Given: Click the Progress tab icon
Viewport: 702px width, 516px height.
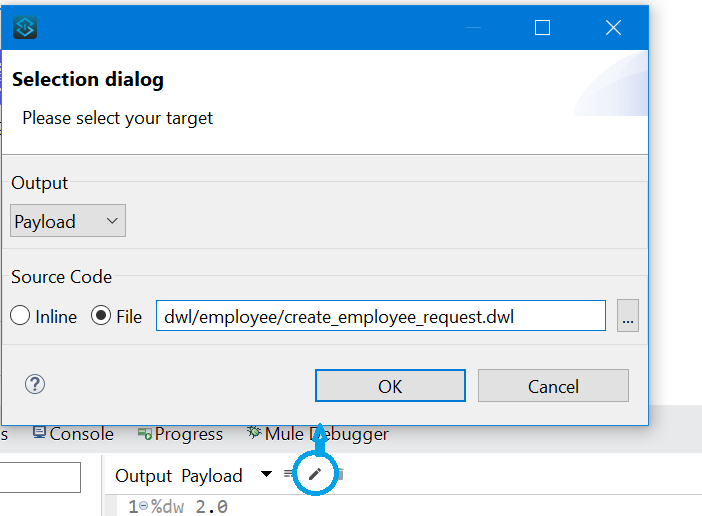Looking at the screenshot, I should 145,434.
